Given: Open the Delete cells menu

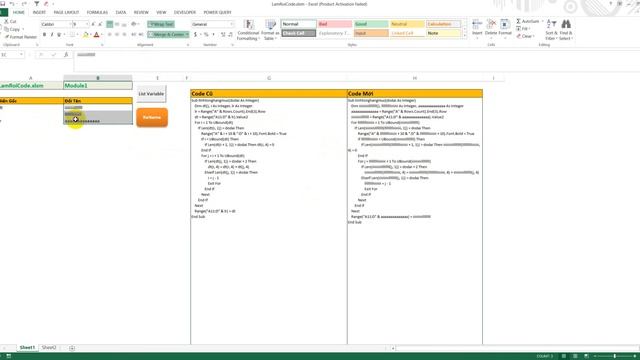Looking at the screenshot, I should [x=491, y=29].
